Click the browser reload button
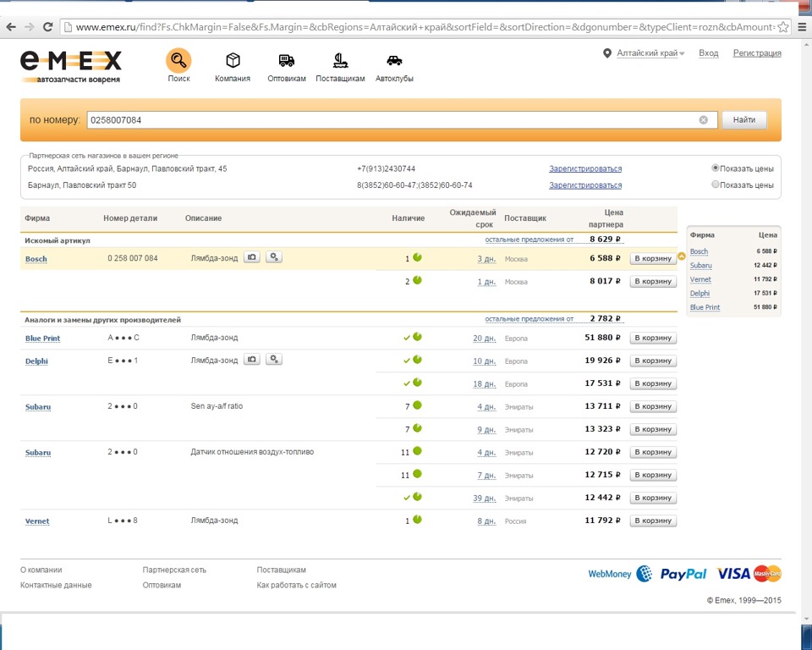The width and height of the screenshot is (812, 650). (47, 27)
